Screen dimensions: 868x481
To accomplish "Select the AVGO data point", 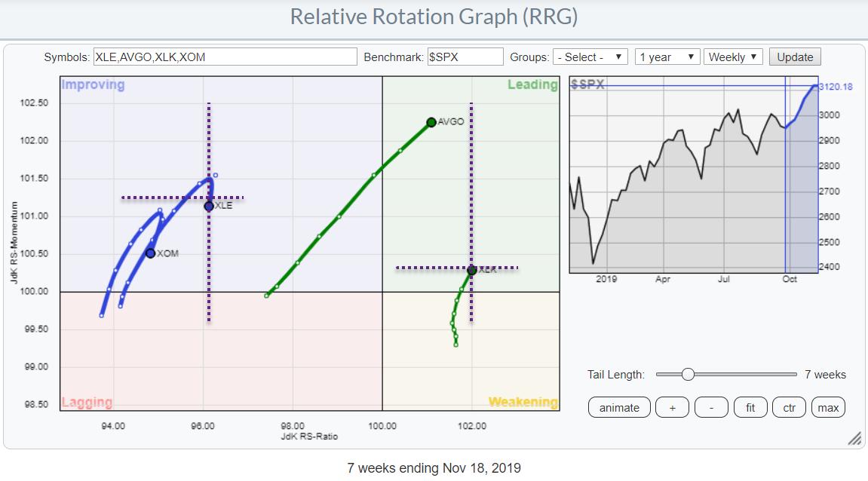I will tap(431, 122).
